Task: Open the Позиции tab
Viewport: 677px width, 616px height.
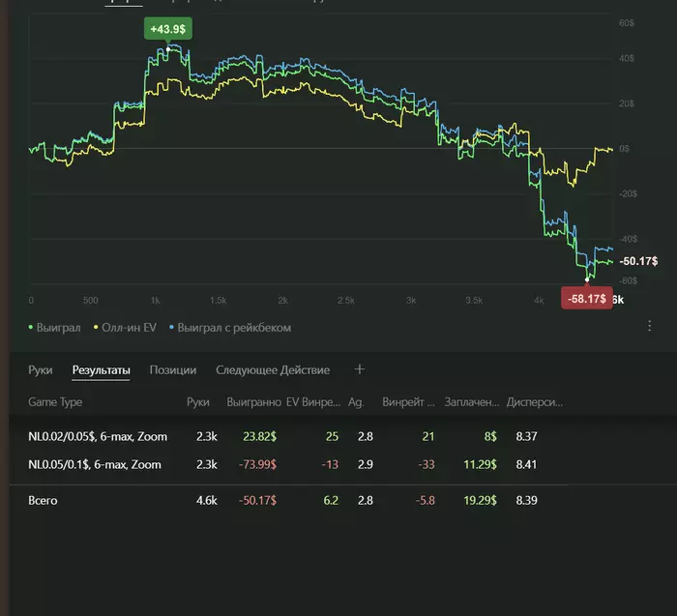Action: click(x=173, y=370)
